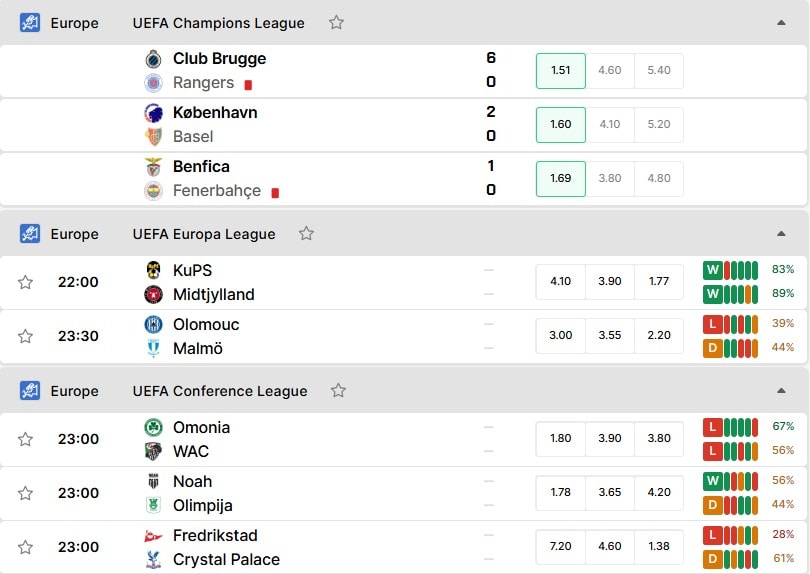Click the Omonia green clover crest
Screen dimensions: 810x574
[x=153, y=427]
